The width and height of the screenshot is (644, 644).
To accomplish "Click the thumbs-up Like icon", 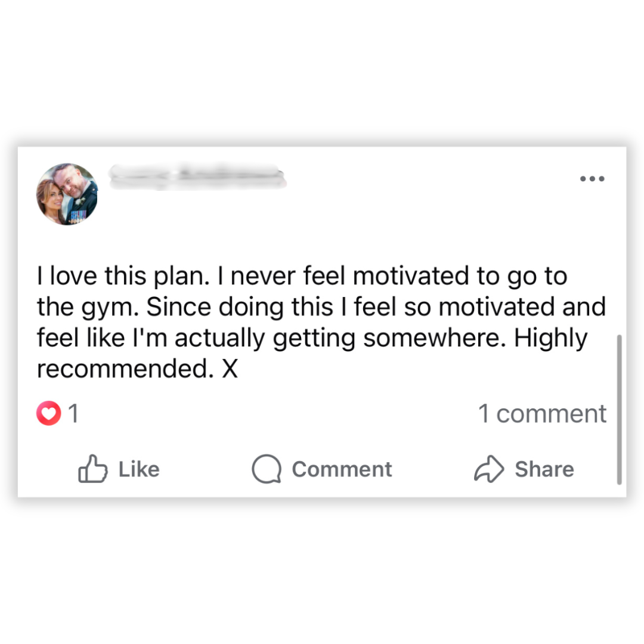I will click(93, 469).
